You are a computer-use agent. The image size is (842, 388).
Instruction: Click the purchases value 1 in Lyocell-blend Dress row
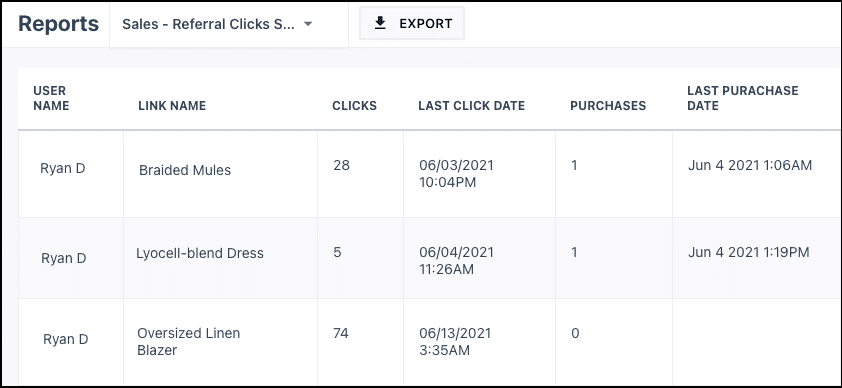pos(575,252)
